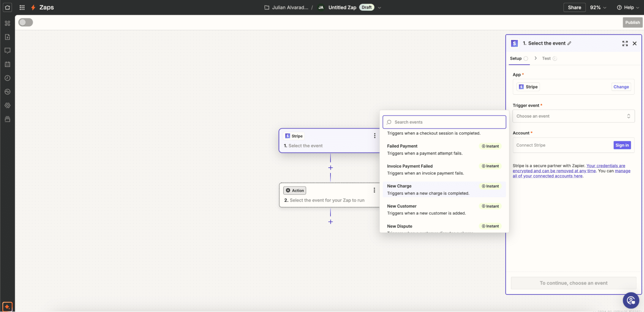Open the calendar icon in the left sidebar

coord(7,64)
